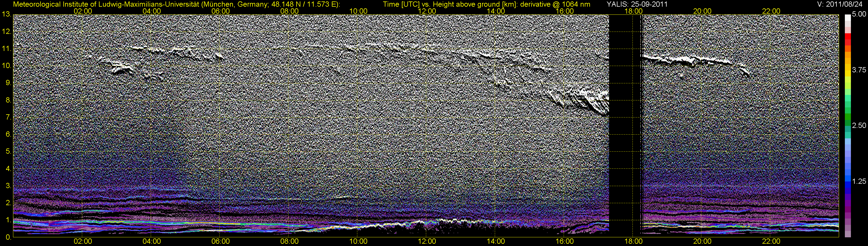
Task: Click the 04:00 label on bottom time axis
Action: [x=152, y=242]
